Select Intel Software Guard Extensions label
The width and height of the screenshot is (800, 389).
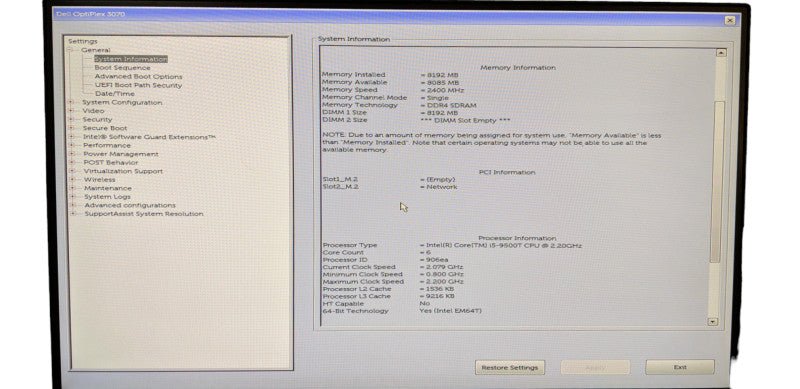(x=149, y=137)
